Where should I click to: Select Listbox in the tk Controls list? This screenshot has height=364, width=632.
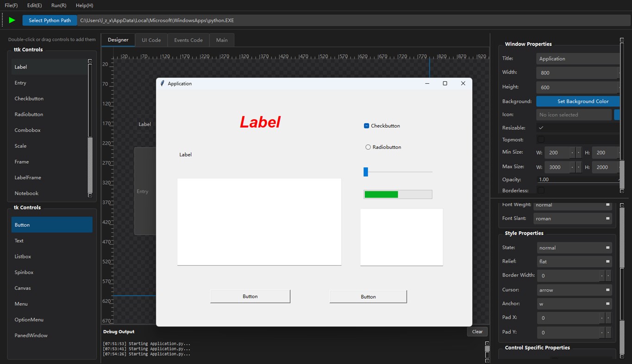pyautogui.click(x=52, y=256)
